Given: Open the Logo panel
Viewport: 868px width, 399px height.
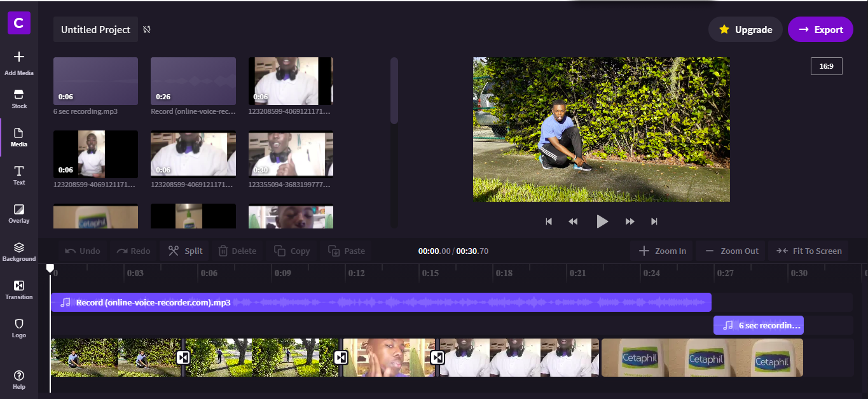Looking at the screenshot, I should click(19, 328).
